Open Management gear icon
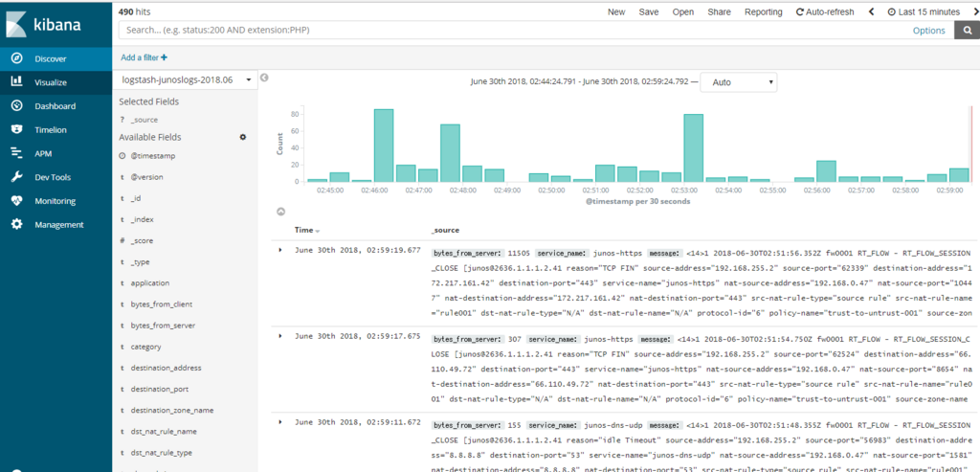The height and width of the screenshot is (472, 980). 17,224
